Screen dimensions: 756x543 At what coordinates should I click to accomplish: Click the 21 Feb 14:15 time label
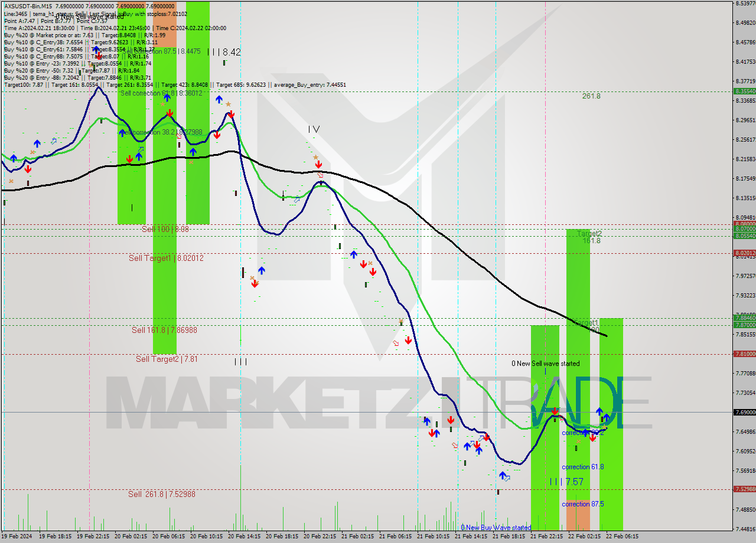[471, 537]
